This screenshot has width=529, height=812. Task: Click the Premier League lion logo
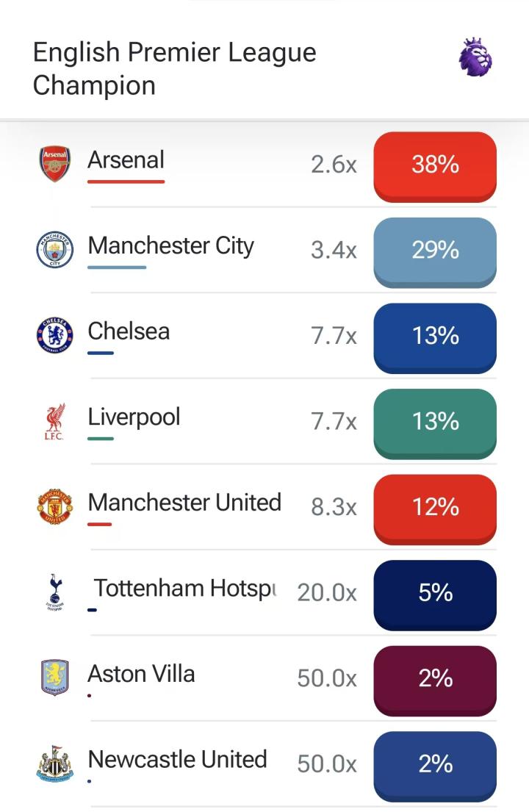pos(475,57)
